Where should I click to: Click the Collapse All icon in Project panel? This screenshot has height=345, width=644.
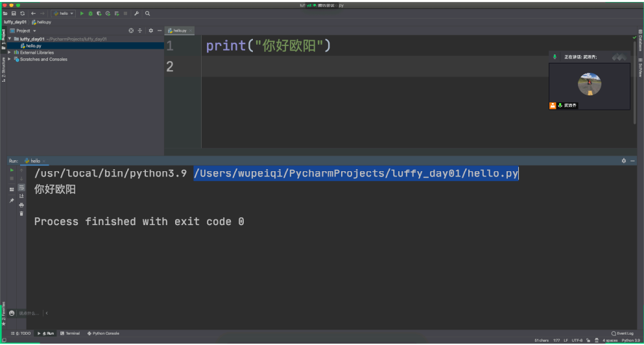[x=139, y=31]
